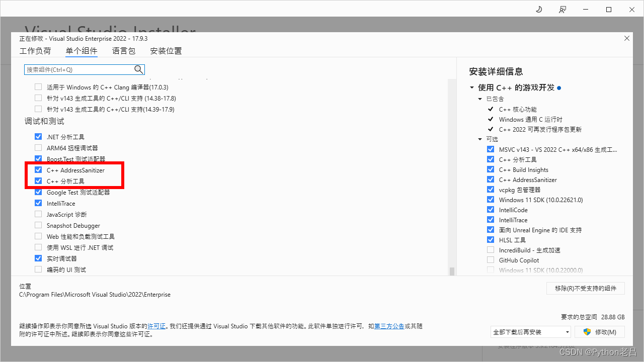The width and height of the screenshot is (644, 362).
Task: Uncheck IntelliCode option
Action: coord(491,210)
